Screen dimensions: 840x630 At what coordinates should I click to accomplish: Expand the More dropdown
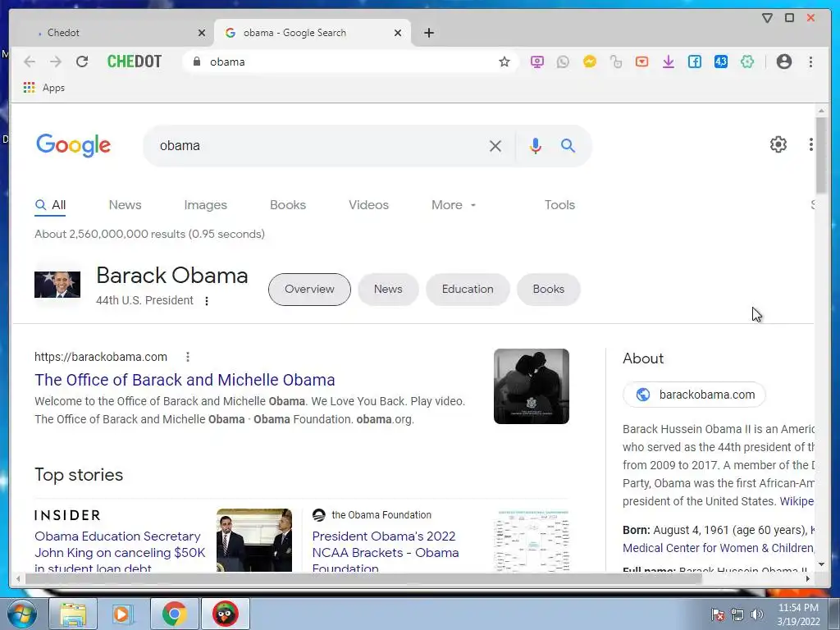tap(453, 205)
